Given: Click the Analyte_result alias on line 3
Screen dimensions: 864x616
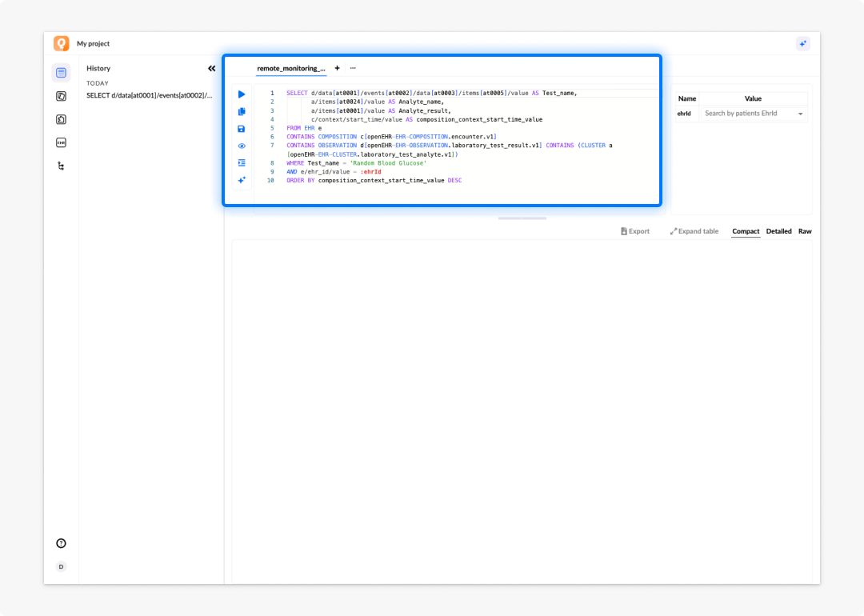Looking at the screenshot, I should 423,110.
